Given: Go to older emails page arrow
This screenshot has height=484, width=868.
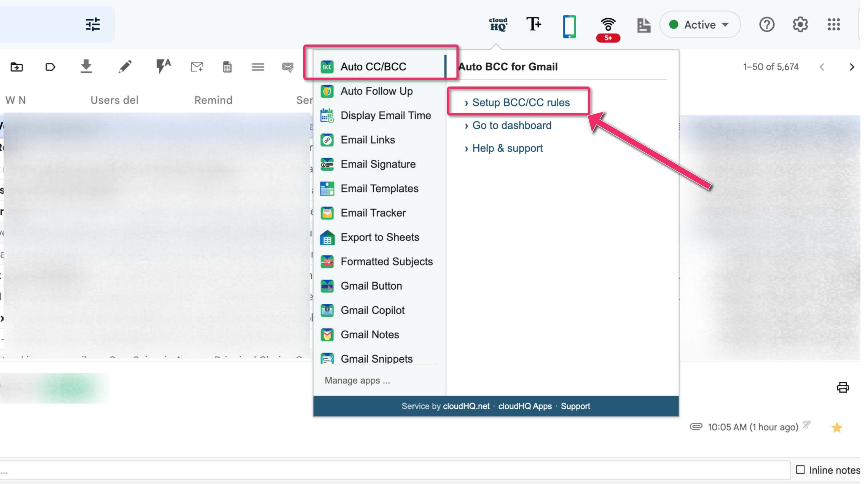Looking at the screenshot, I should (x=852, y=67).
